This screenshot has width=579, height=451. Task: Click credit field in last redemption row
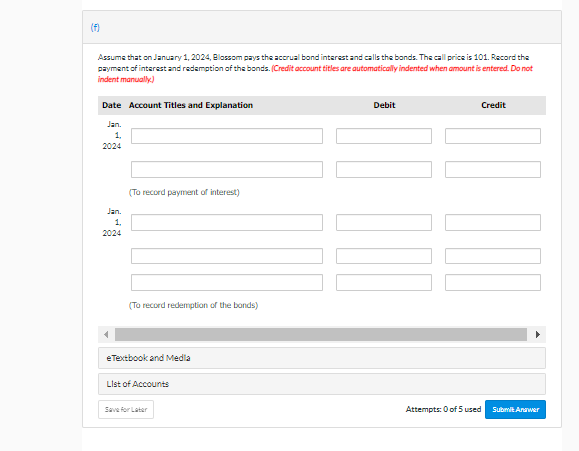coord(493,282)
